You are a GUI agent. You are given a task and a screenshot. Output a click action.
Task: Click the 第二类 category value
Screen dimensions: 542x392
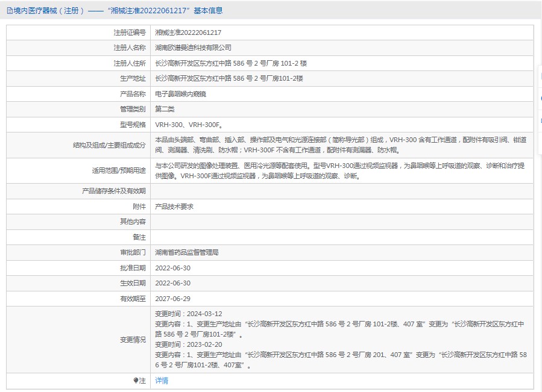click(165, 109)
